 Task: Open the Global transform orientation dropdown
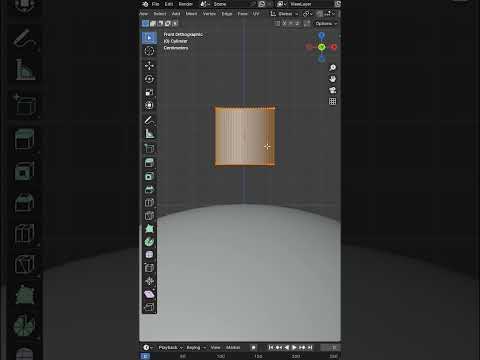point(284,14)
